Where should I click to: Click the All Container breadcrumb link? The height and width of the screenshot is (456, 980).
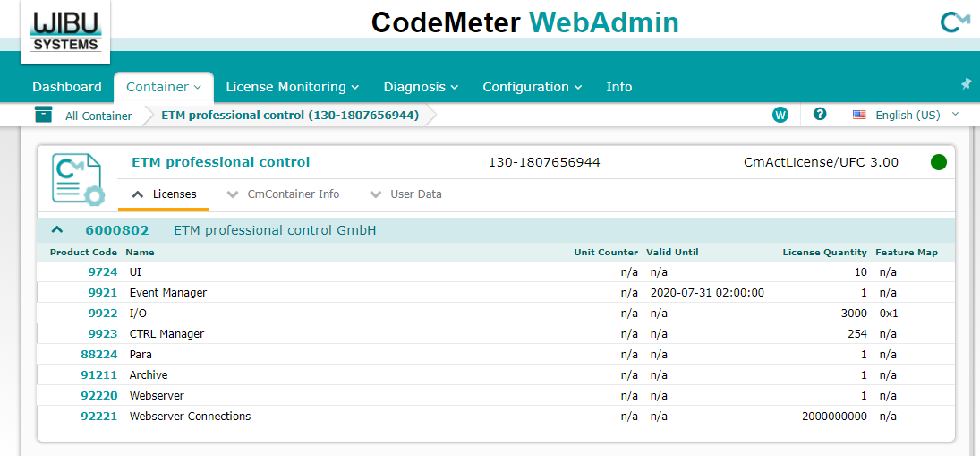coord(98,116)
